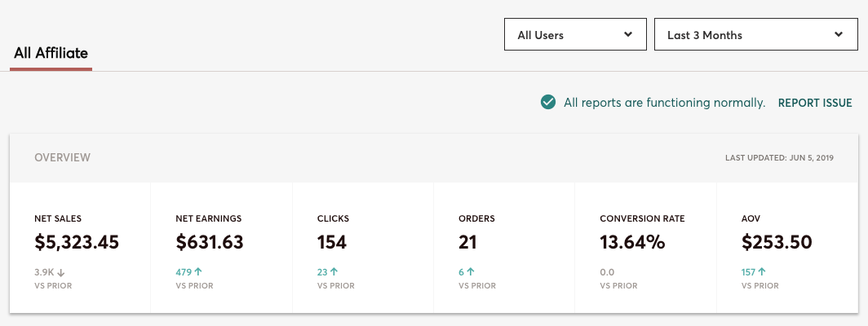Click the Conversion Rate 13.64% figure

click(x=633, y=242)
